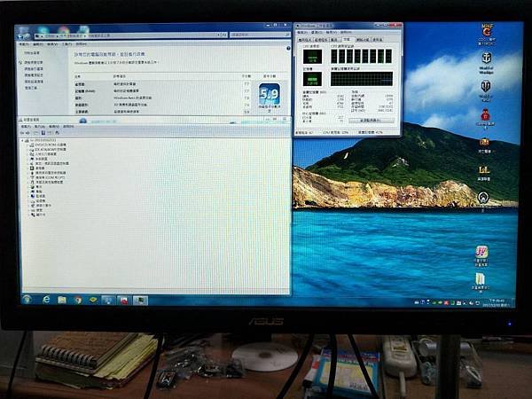Expand the USB controllers node
Viewport: 532px width, 399px height.
(27, 173)
